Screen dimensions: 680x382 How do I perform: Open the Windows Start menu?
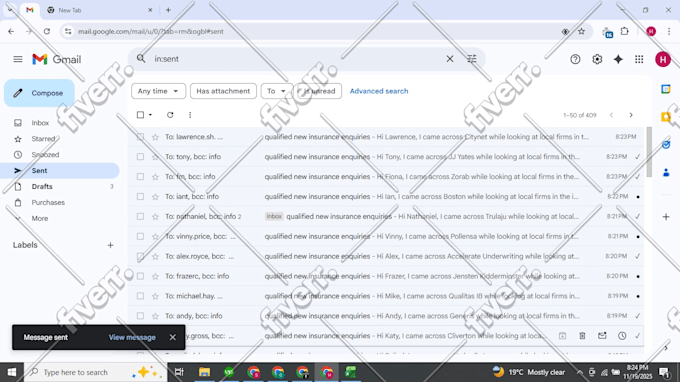12,372
